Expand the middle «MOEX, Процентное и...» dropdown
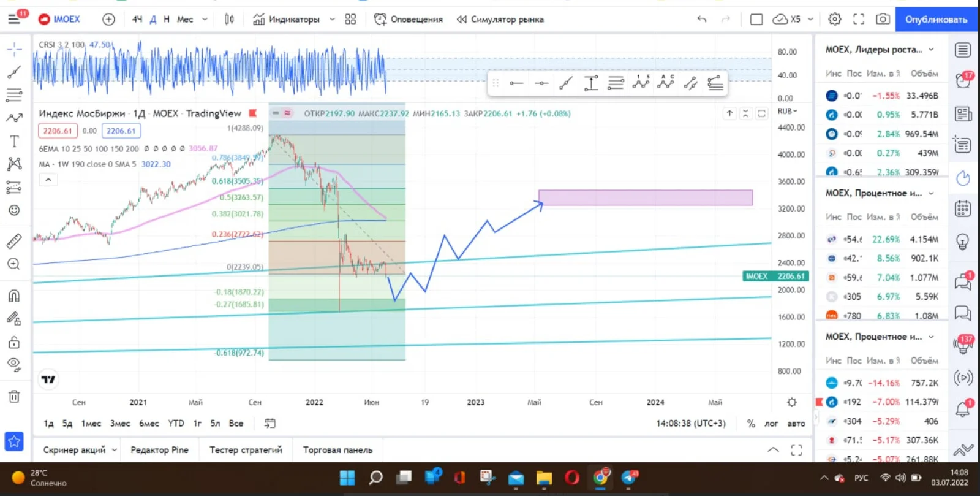Image resolution: width=980 pixels, height=496 pixels. [x=931, y=193]
